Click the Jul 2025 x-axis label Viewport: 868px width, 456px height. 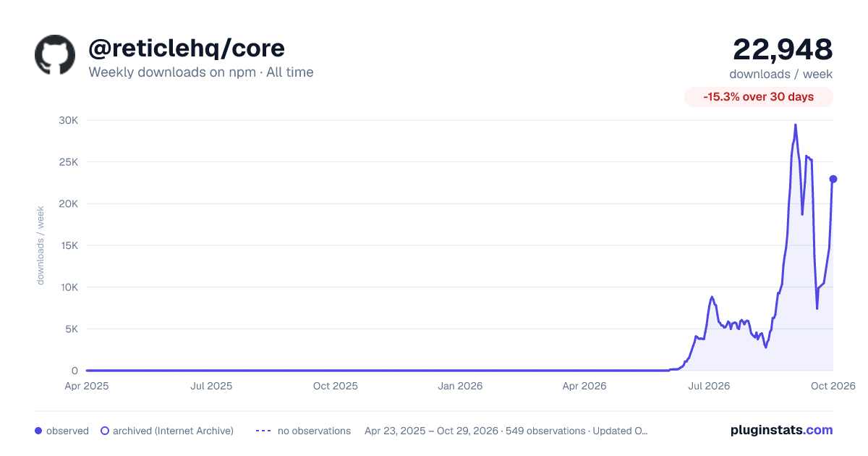(x=211, y=386)
